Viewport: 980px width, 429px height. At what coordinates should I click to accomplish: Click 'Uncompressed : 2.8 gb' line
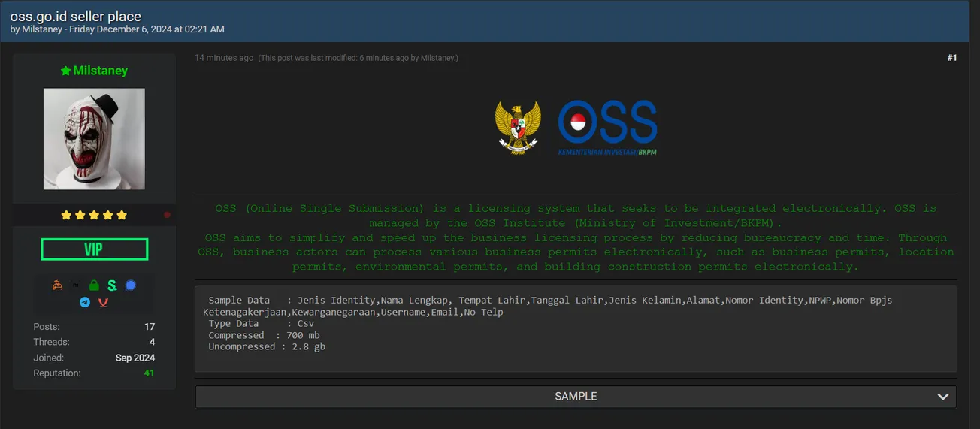pyautogui.click(x=267, y=347)
